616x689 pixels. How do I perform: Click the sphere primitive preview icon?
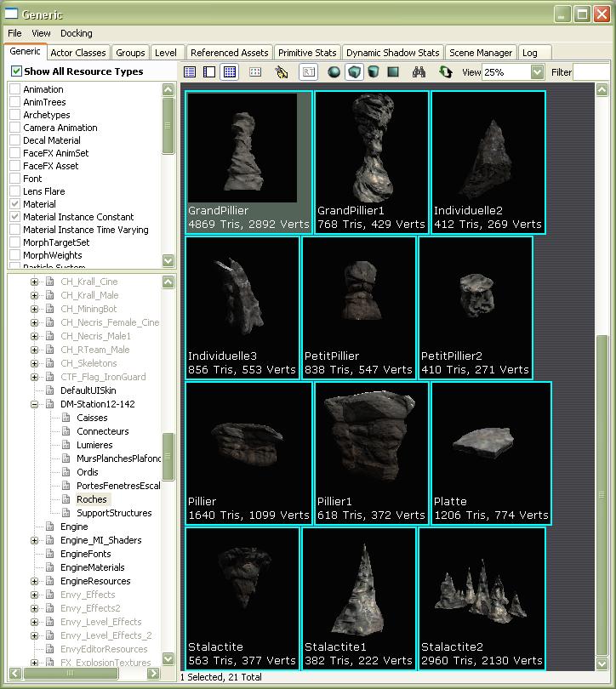(x=334, y=72)
